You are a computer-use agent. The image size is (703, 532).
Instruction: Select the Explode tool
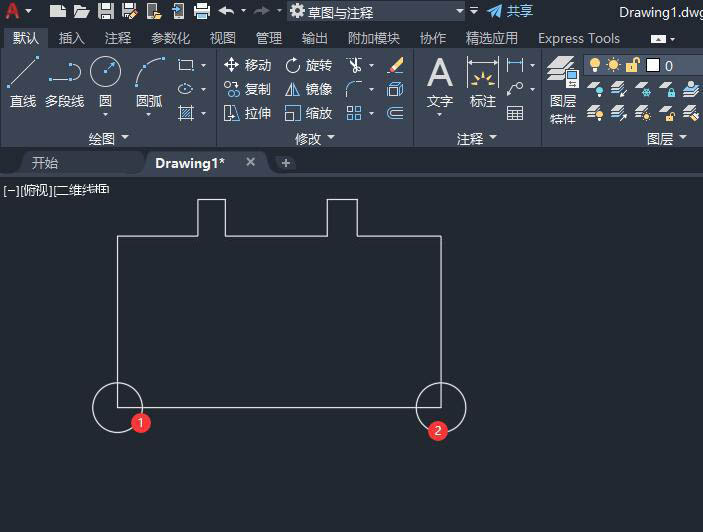click(395, 89)
